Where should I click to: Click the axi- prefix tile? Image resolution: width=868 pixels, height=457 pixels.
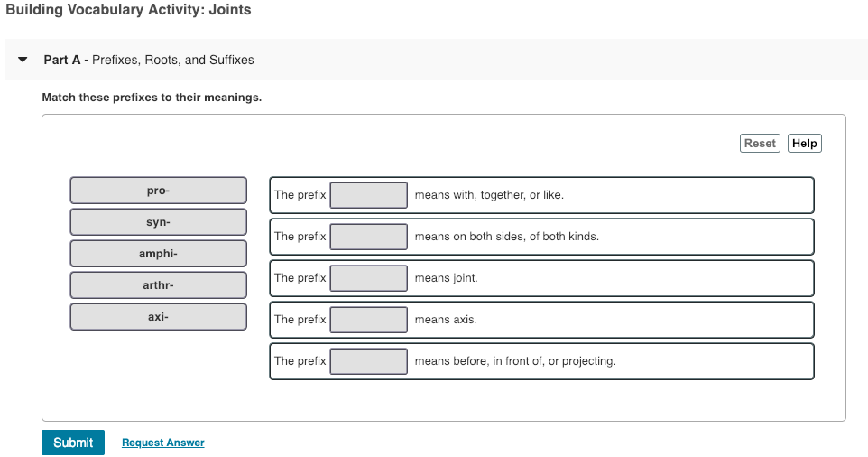pos(158,317)
